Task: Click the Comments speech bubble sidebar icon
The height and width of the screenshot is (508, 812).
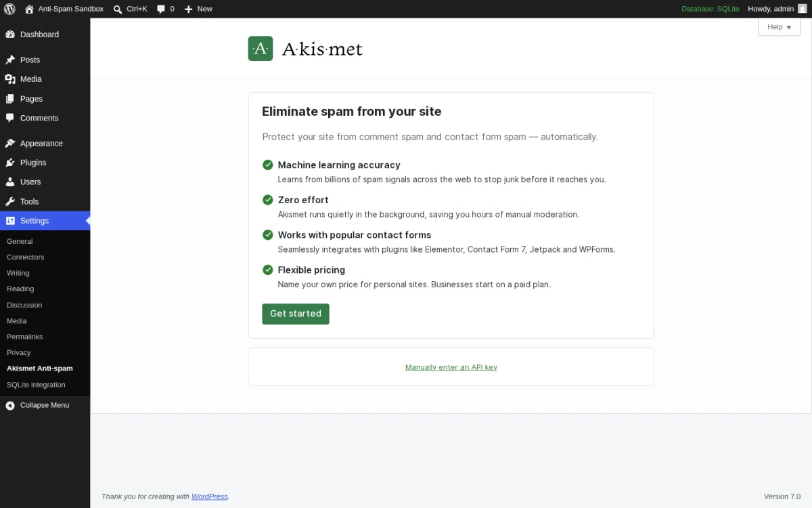Action: click(10, 118)
